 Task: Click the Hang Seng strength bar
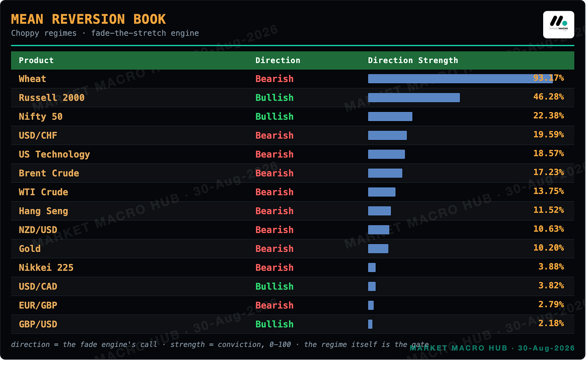380,211
